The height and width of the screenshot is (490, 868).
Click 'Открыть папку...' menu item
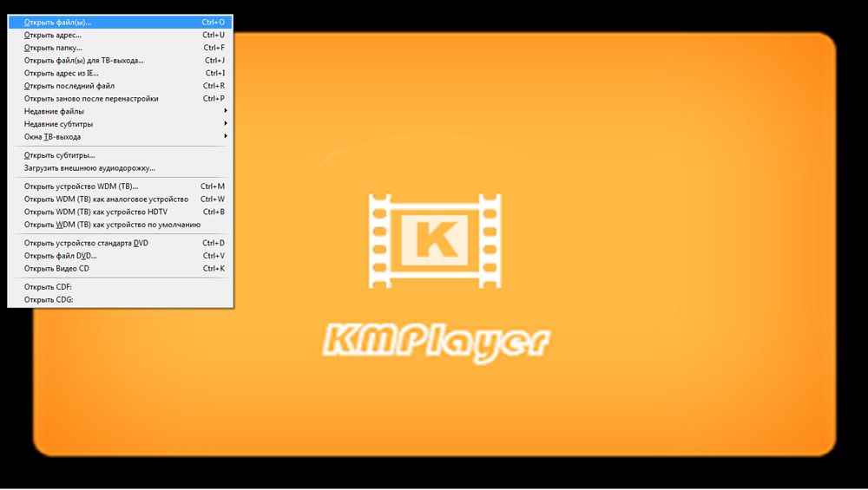[x=120, y=48]
